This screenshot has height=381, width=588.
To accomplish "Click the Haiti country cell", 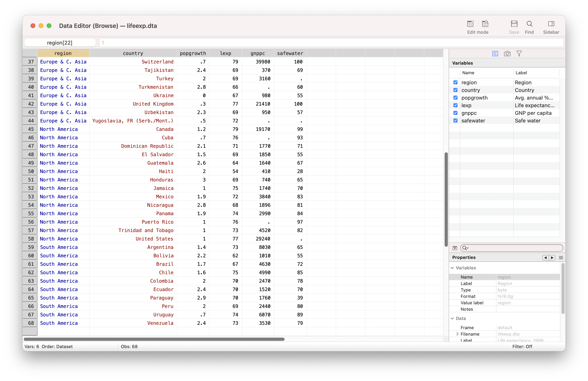I will (133, 171).
